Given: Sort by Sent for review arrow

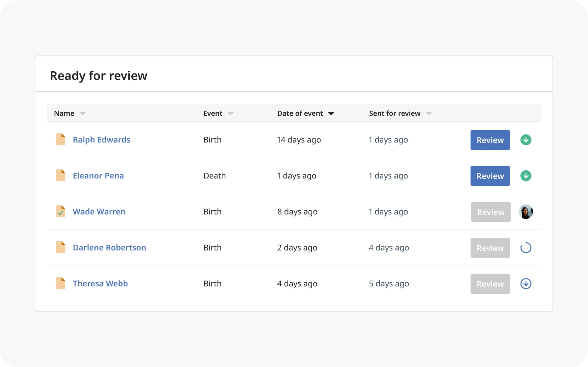Looking at the screenshot, I should tap(429, 113).
